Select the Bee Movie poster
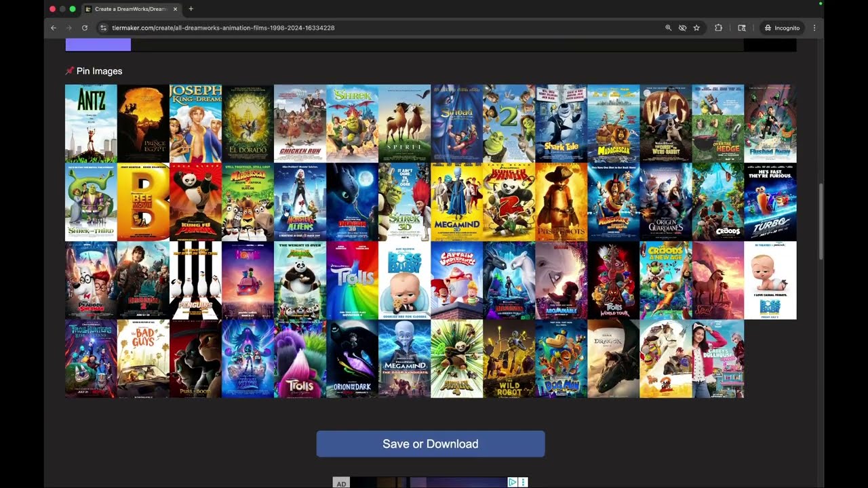 coord(143,202)
